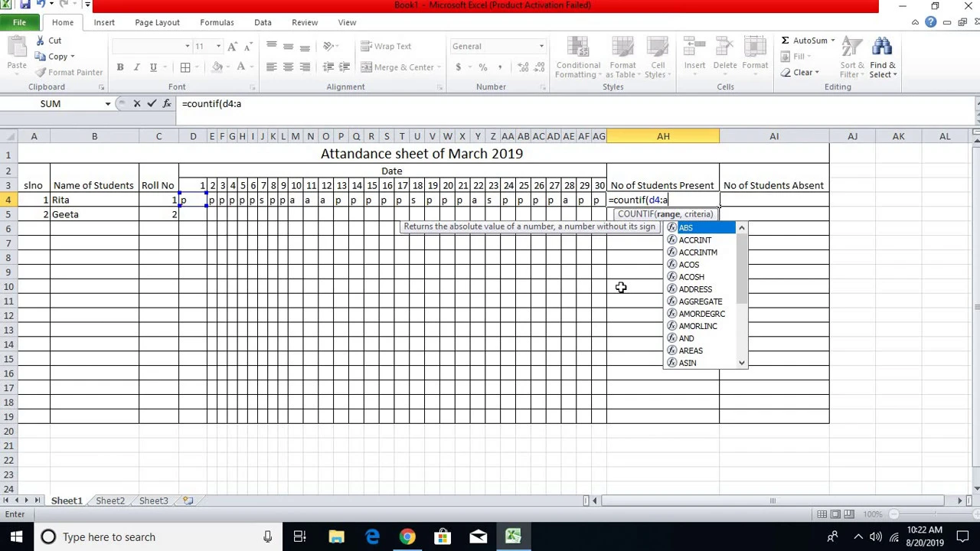Image resolution: width=980 pixels, height=551 pixels.
Task: Click the Insert Function fx icon
Action: (167, 103)
